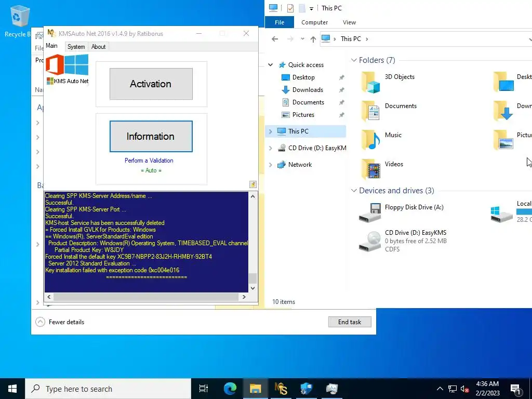The width and height of the screenshot is (532, 399).
Task: Click the taskbar search box
Action: click(x=108, y=389)
